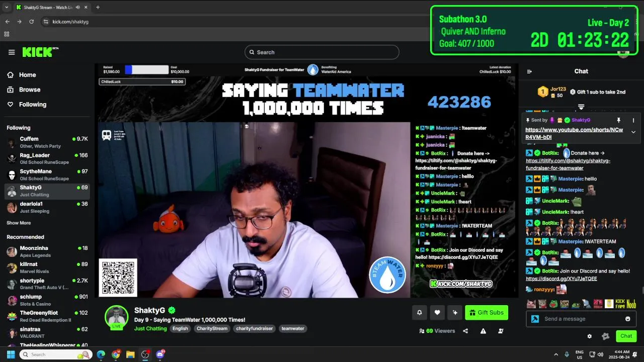Open the browser tab search dropdown
The width and height of the screenshot is (644, 362).
point(7,7)
